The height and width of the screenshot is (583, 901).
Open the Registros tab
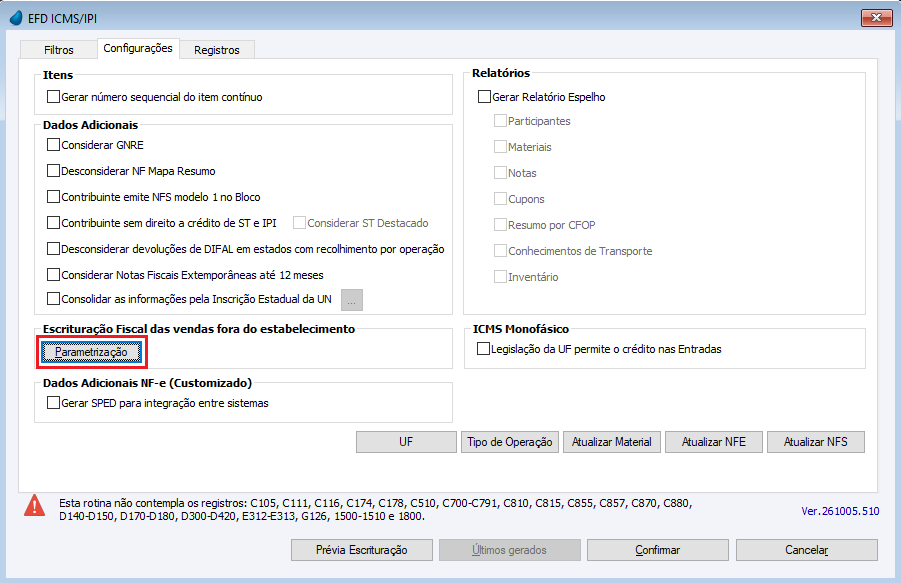point(217,50)
